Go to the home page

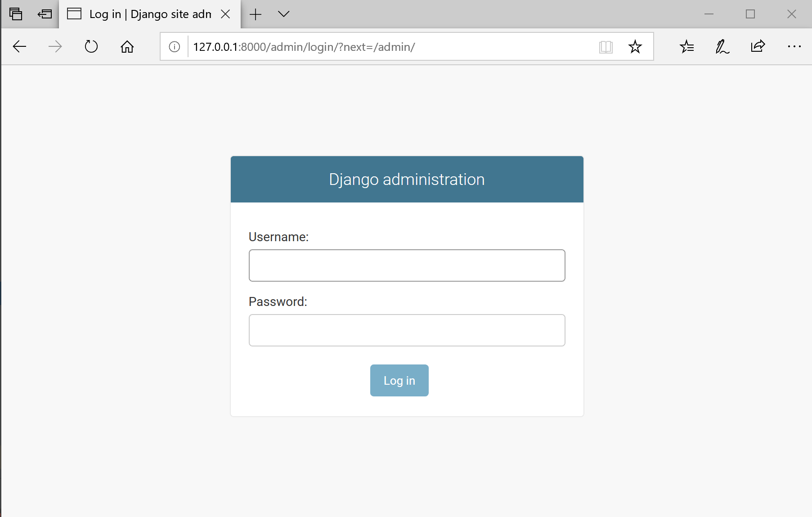(x=127, y=47)
